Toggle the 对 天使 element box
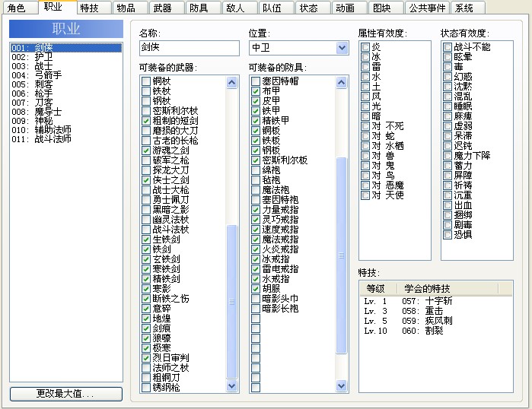Image resolution: width=532 pixels, height=409 pixels. (365, 195)
